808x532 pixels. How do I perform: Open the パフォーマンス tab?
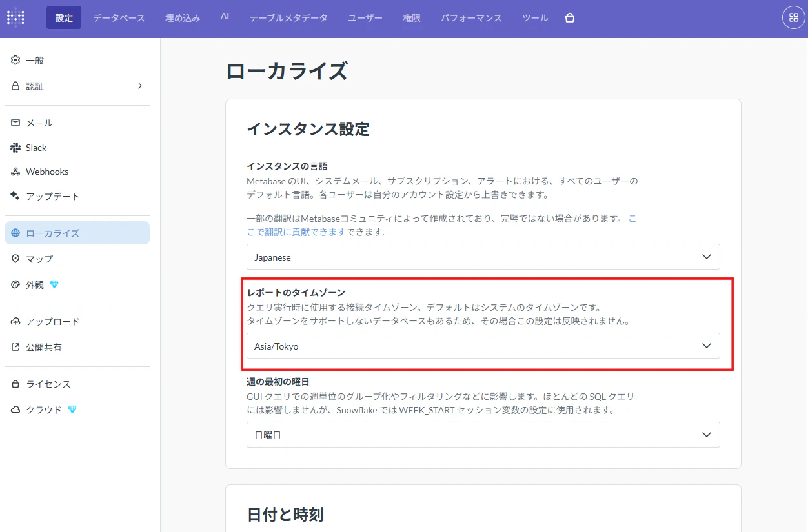point(471,17)
